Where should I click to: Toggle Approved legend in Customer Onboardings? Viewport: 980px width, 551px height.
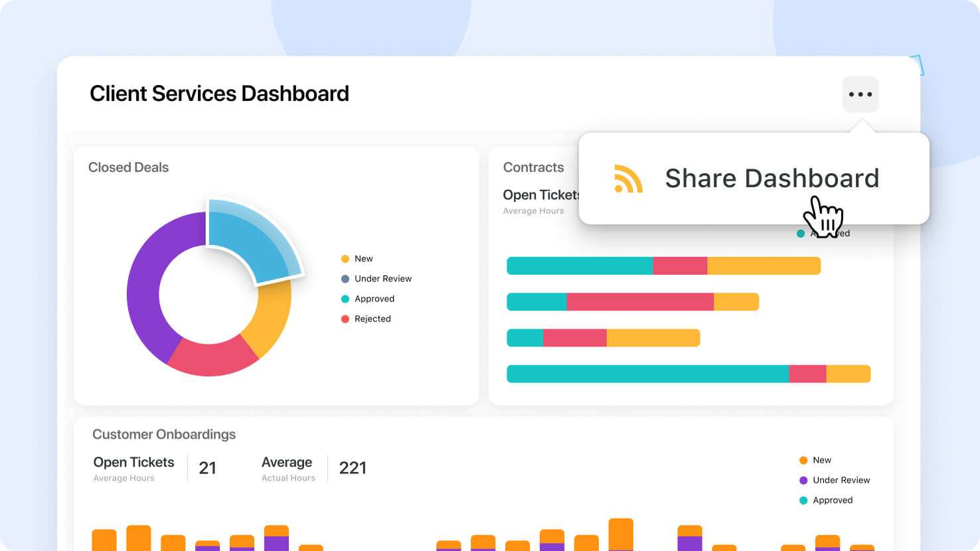pos(826,500)
